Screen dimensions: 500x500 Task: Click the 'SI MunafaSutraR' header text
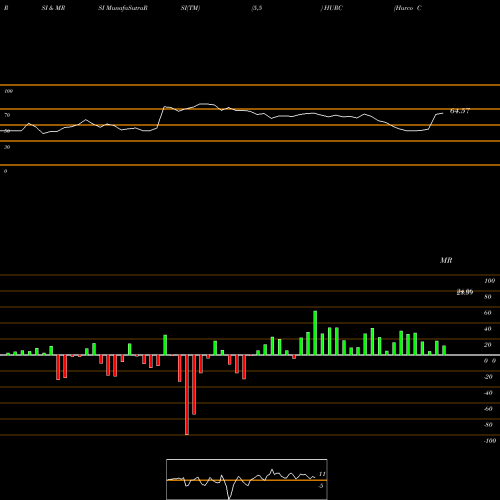(x=123, y=8)
